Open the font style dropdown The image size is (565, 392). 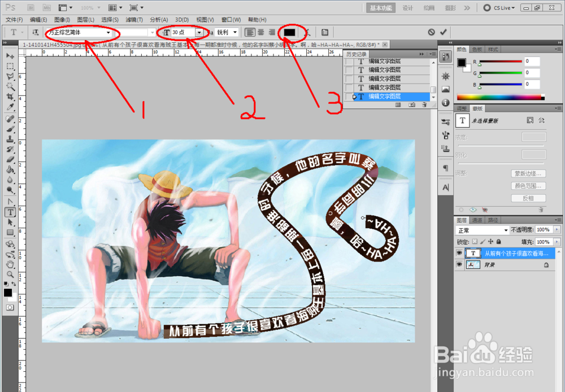click(153, 32)
